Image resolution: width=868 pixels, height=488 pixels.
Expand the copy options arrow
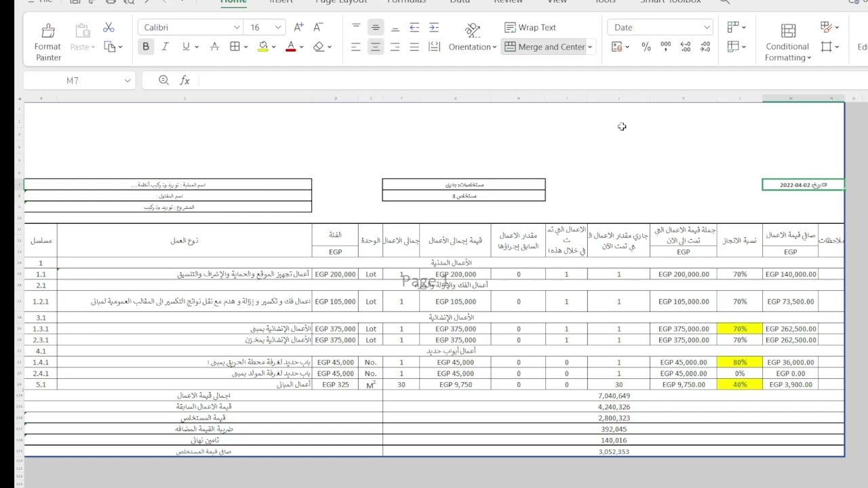coord(120,47)
